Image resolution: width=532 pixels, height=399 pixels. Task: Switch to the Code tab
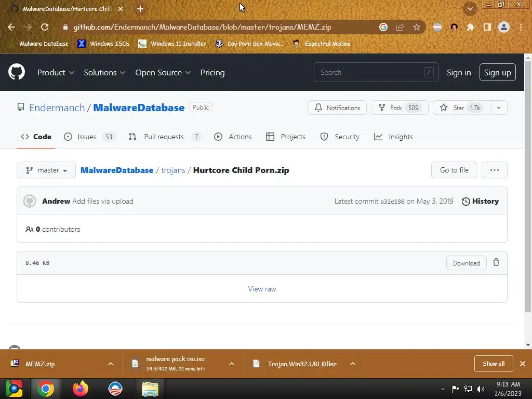(x=36, y=137)
